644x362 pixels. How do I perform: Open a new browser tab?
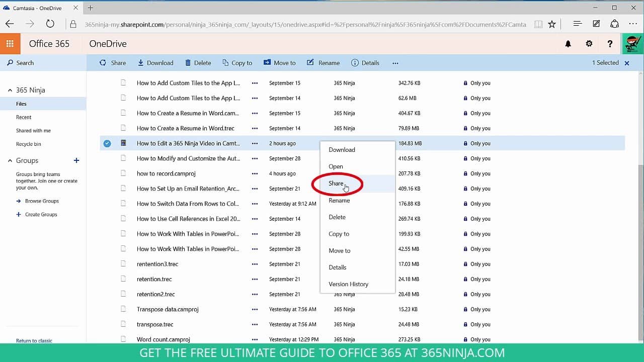point(91,8)
